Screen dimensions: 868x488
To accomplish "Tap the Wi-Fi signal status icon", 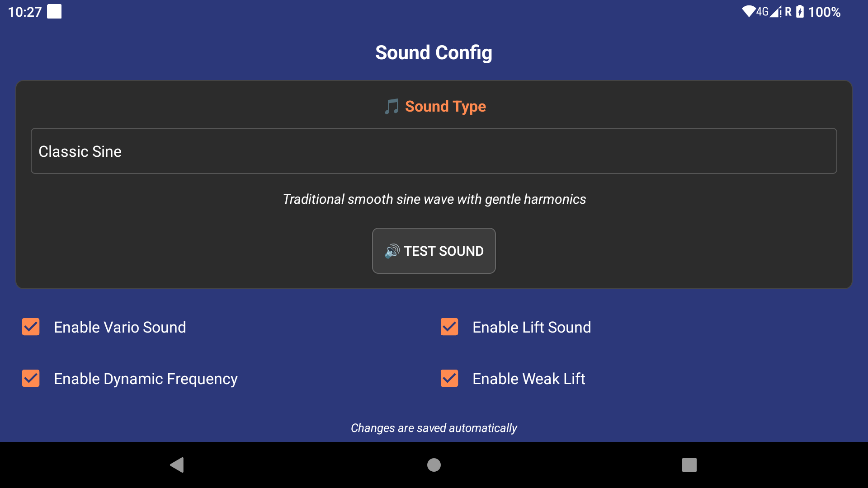I will tap(749, 12).
